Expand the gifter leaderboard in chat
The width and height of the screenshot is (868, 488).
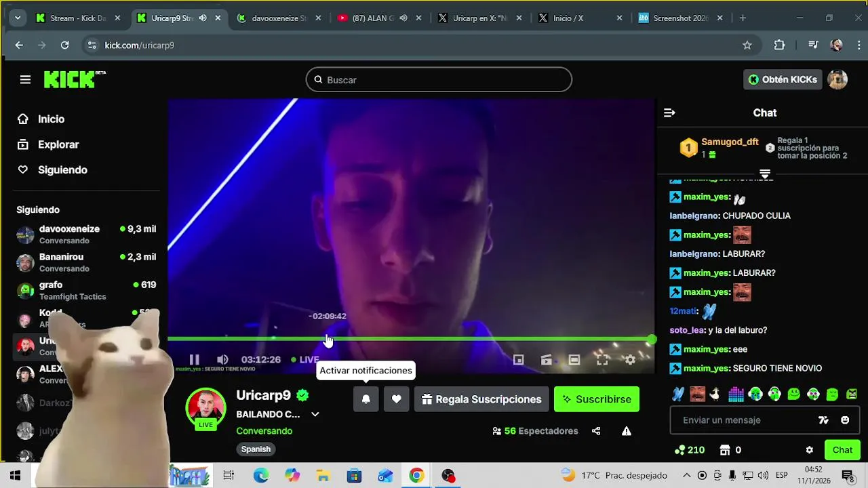pyautogui.click(x=765, y=174)
